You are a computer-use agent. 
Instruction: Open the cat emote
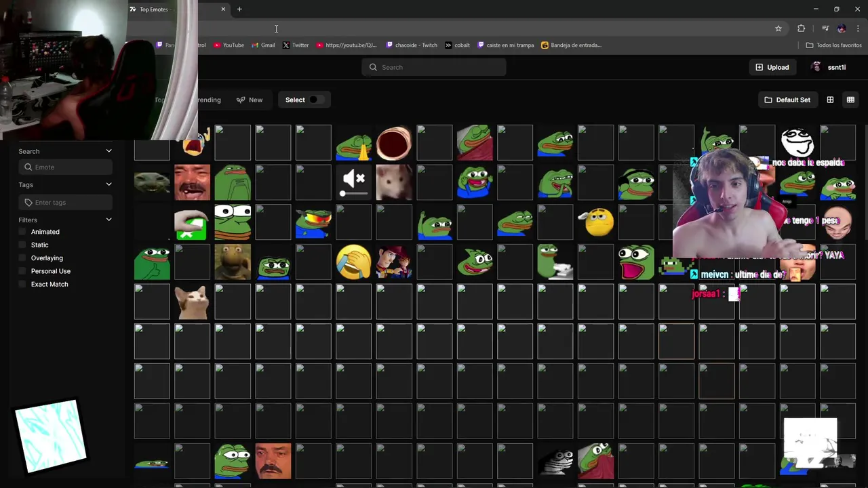(x=192, y=302)
